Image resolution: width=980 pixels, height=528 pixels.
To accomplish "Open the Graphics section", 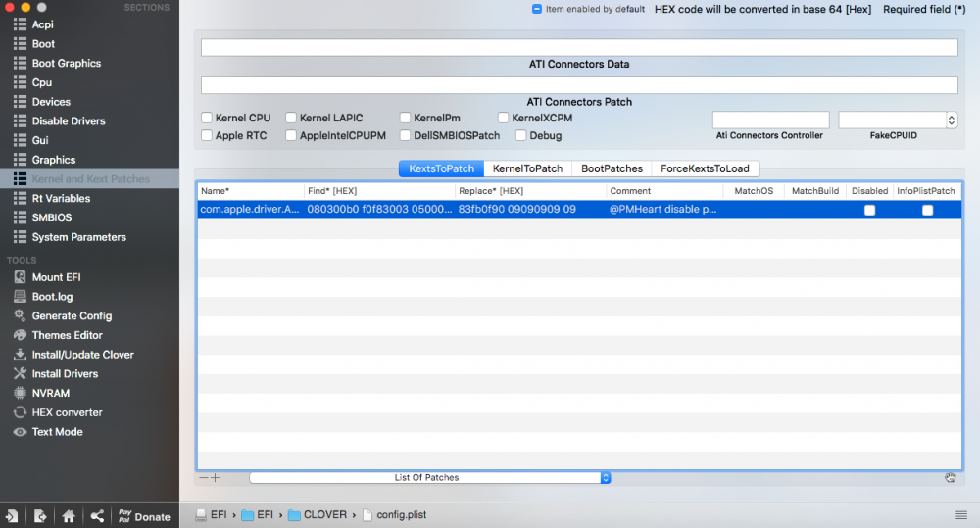I will point(54,160).
